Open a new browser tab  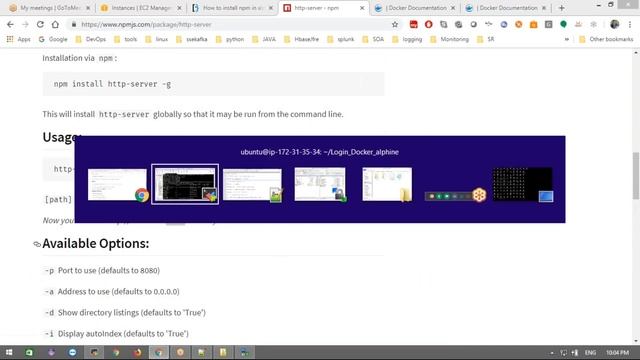coord(562,8)
